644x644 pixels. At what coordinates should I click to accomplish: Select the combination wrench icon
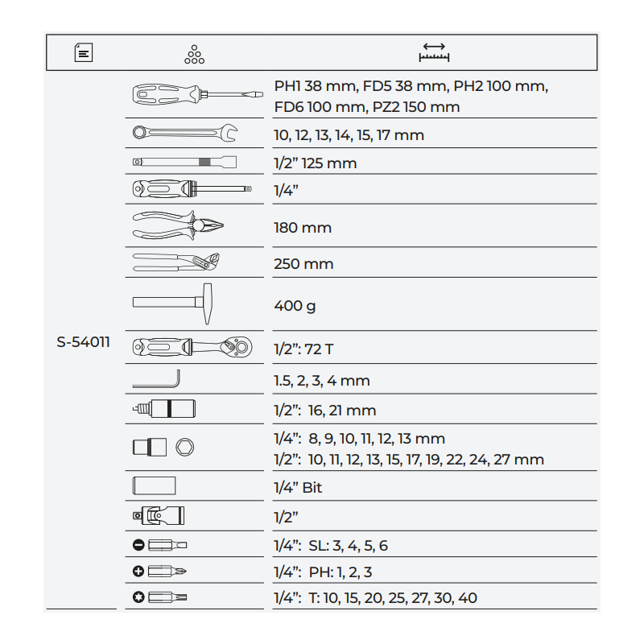coord(184,134)
